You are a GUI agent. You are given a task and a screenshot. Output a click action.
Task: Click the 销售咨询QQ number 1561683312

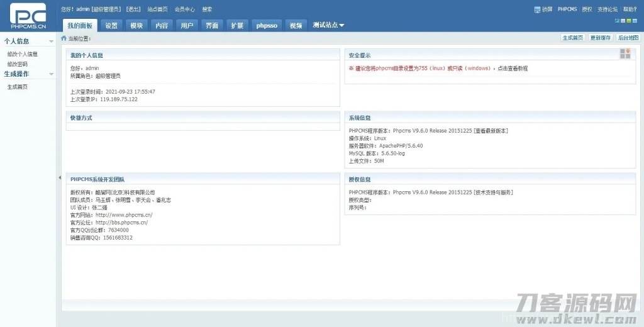118,238
